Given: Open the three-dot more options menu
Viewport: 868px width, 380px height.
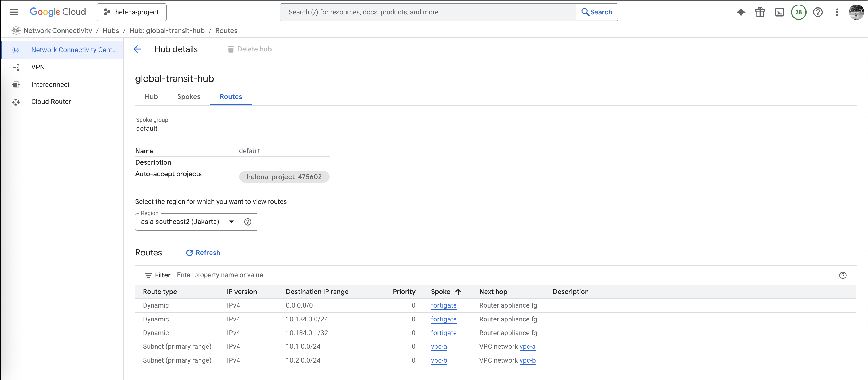Looking at the screenshot, I should (837, 12).
